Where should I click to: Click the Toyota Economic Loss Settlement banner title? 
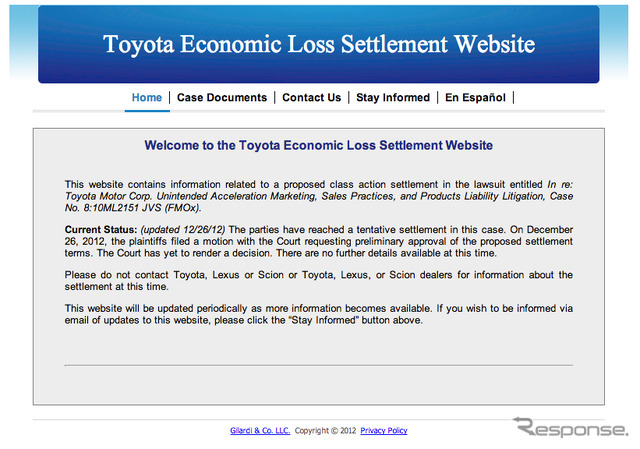pos(319,44)
